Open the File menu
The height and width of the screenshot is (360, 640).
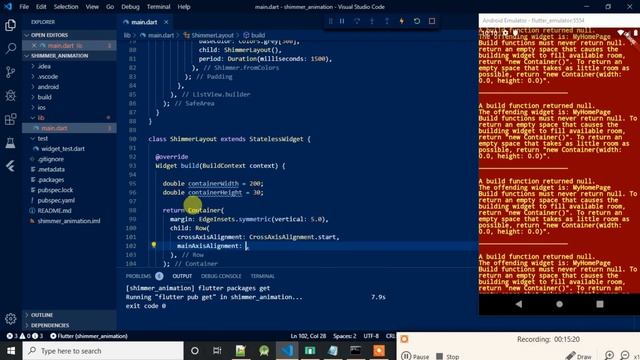pos(24,7)
